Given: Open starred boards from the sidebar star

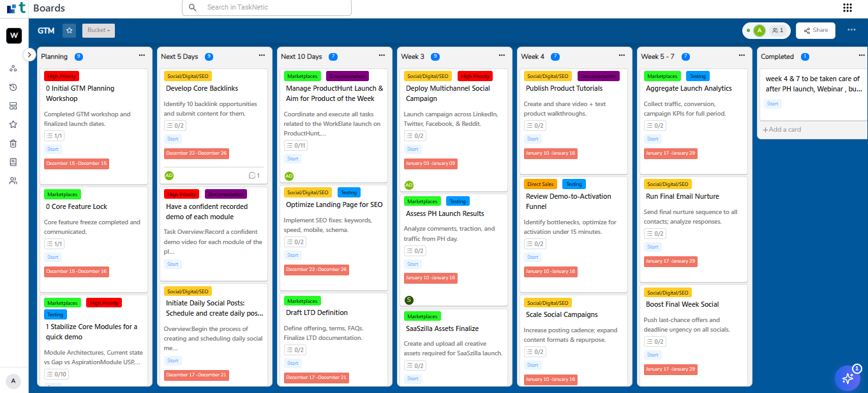Looking at the screenshot, I should pos(13,125).
